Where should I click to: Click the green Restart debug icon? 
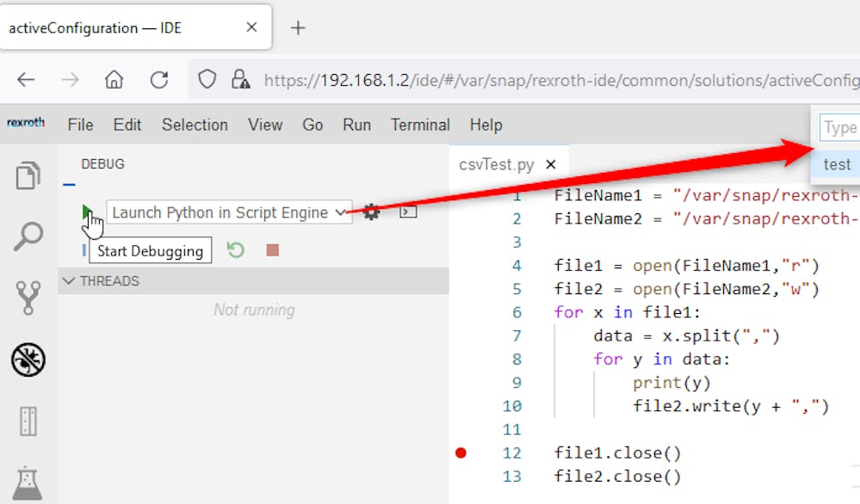tap(235, 250)
